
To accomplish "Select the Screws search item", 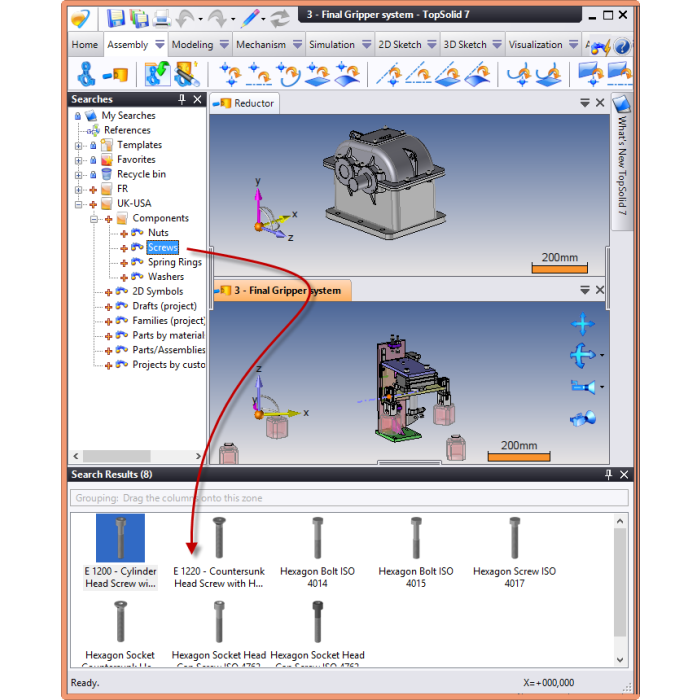I will pos(162,247).
